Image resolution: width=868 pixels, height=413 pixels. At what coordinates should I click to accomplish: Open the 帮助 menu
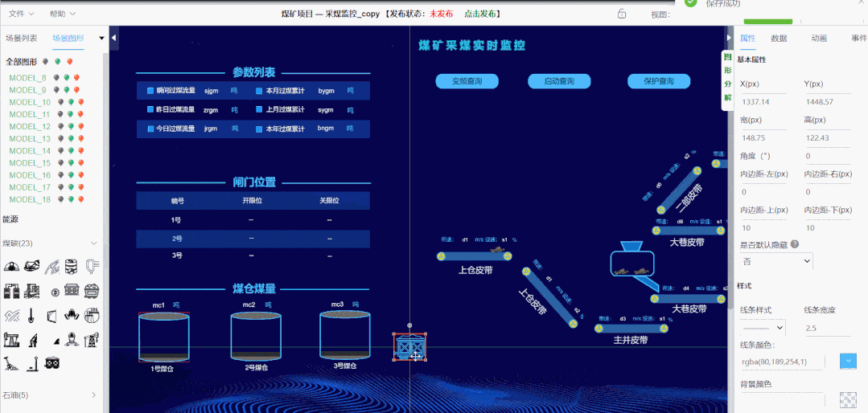63,14
